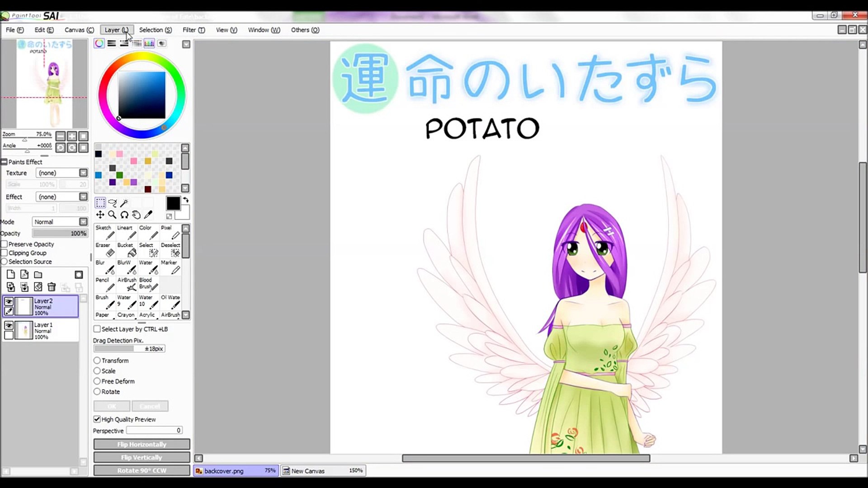Click the black foreground color swatch
The height and width of the screenshot is (488, 868).
(x=173, y=204)
